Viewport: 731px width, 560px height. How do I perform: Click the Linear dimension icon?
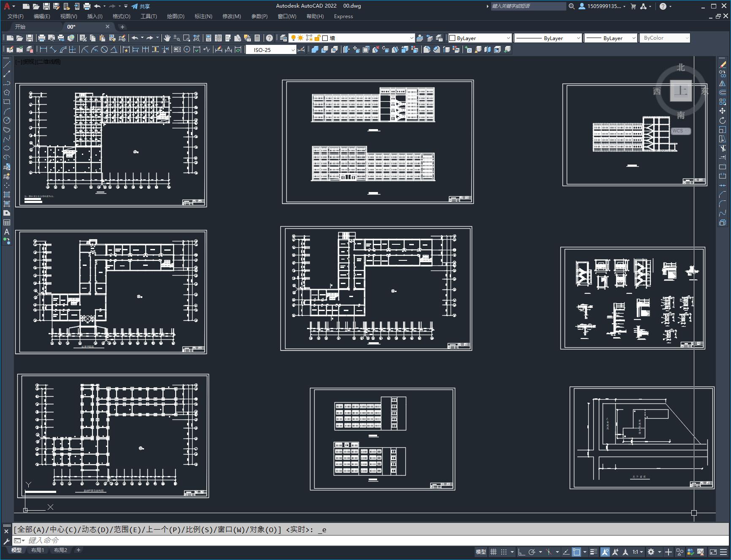coord(43,49)
